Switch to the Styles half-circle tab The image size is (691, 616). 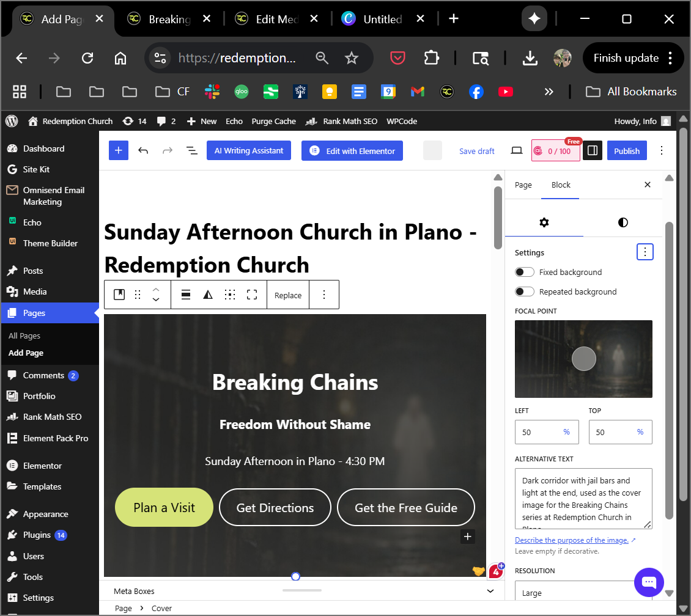(x=623, y=222)
